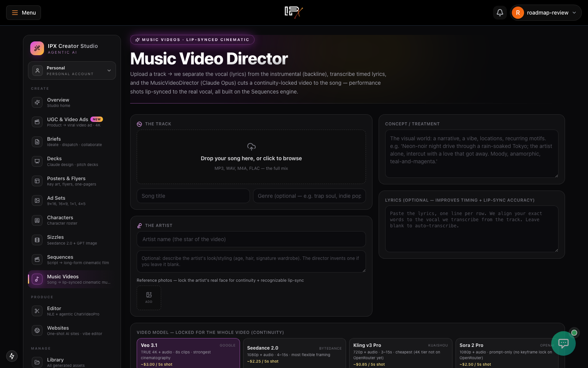Open roadmap-review account dropdown
The height and width of the screenshot is (368, 588).
(546, 13)
